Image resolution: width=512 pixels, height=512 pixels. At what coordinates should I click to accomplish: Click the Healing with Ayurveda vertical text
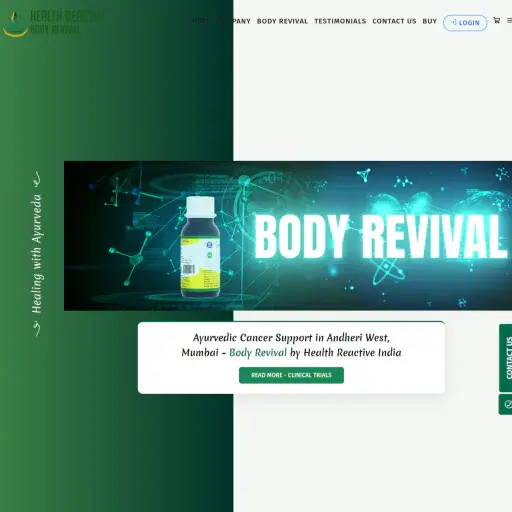point(37,254)
